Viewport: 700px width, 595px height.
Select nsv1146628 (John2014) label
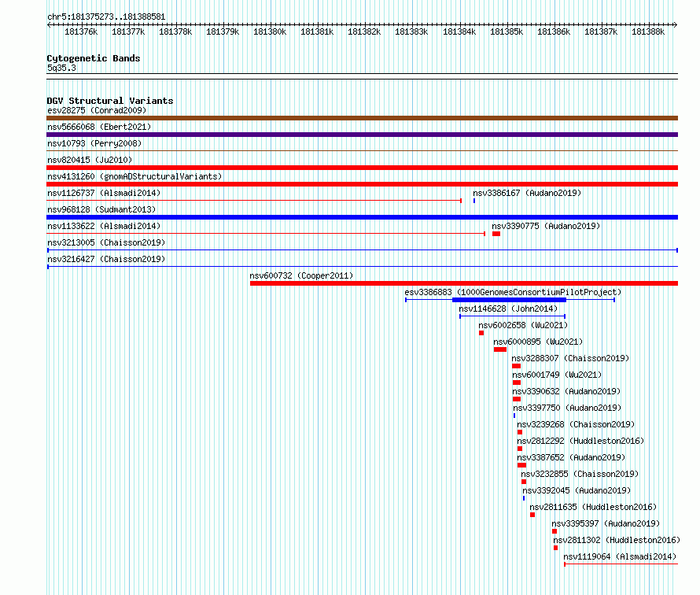[x=508, y=309]
